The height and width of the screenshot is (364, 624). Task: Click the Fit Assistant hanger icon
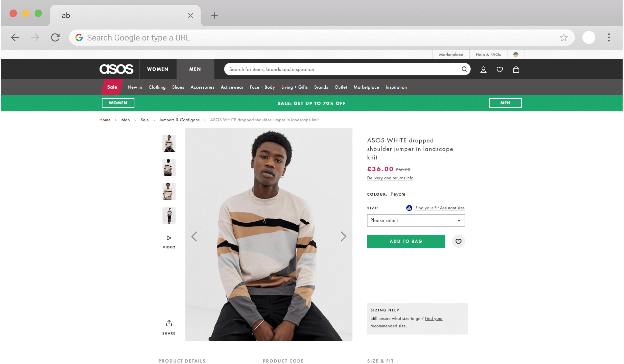[x=409, y=208]
